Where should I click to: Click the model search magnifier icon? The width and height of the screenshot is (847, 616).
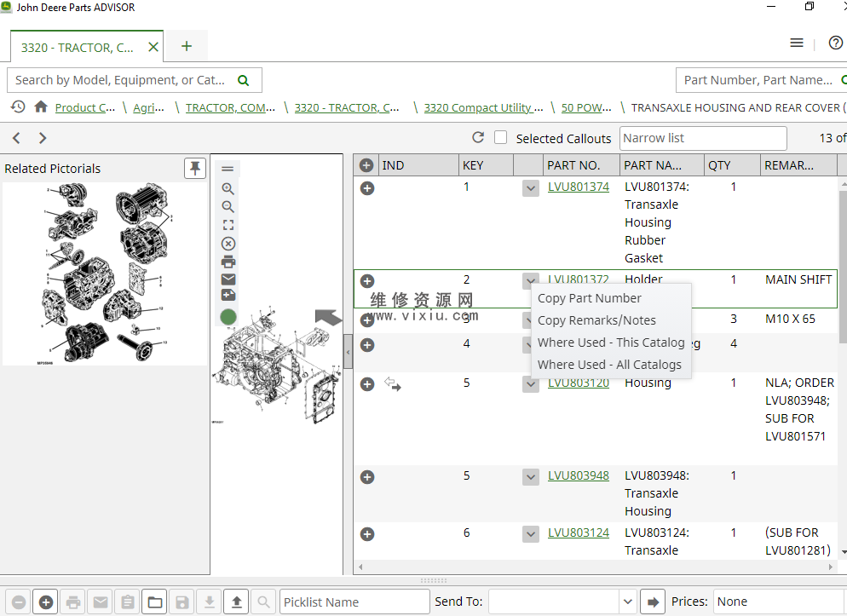point(244,80)
